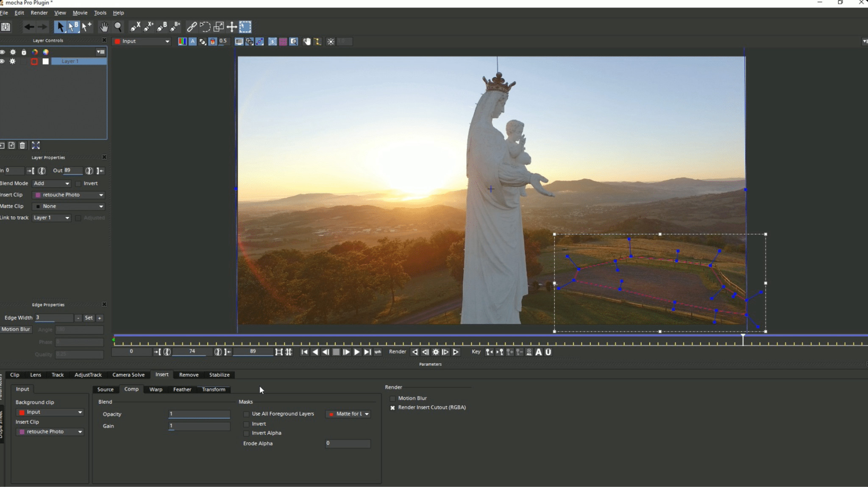Viewport: 868px width, 487px height.
Task: Click the delete layer trash icon
Action: [x=22, y=145]
